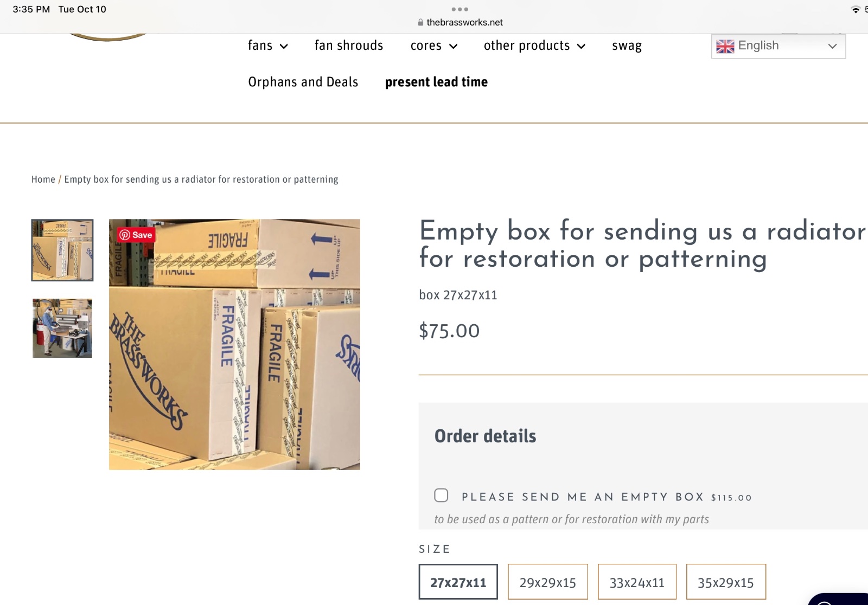Open the fan shrouds menu item
This screenshot has height=605, width=868.
[x=349, y=46]
